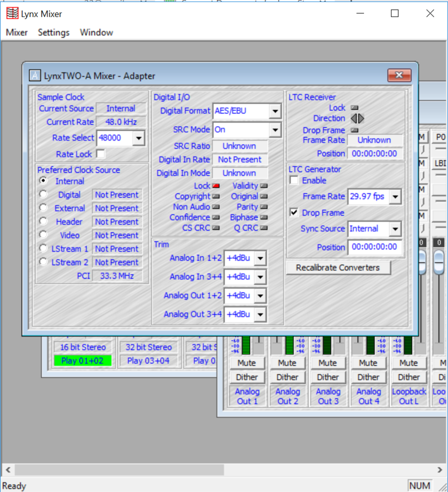Viewport: 448px width, 492px height.
Task: Click the LTC Receiver Lock indicator LED
Action: tap(355, 108)
